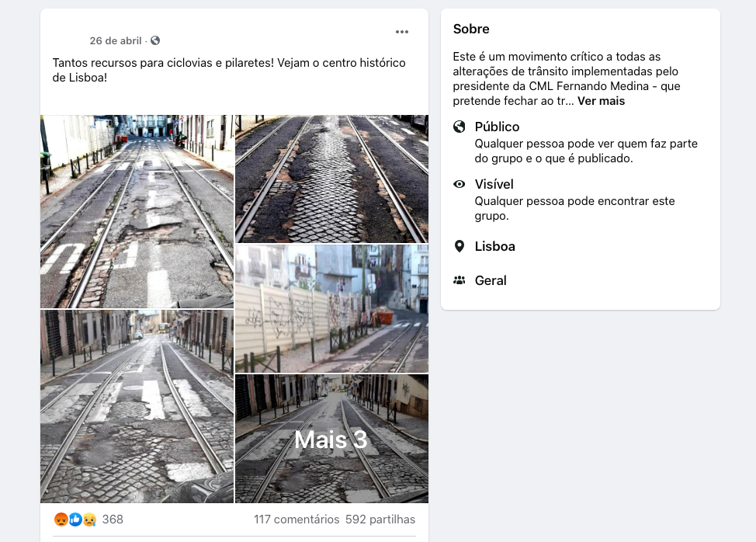Open the post options three-dot menu

tap(401, 32)
